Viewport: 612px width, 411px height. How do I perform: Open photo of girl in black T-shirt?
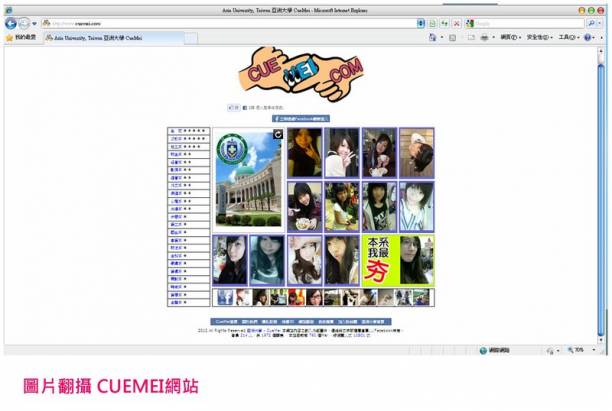tap(379, 207)
